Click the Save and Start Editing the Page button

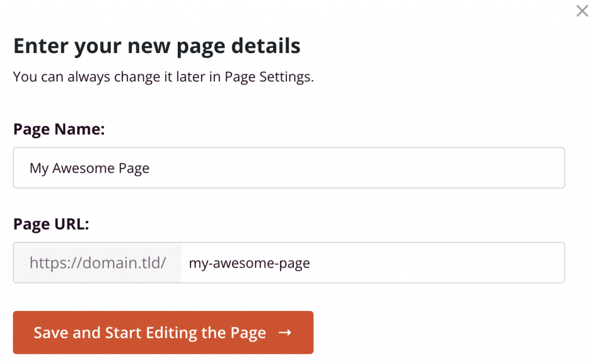pos(163,332)
